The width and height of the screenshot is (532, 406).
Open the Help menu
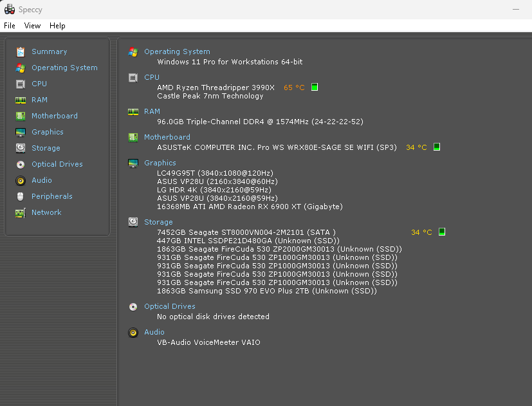[x=57, y=26]
